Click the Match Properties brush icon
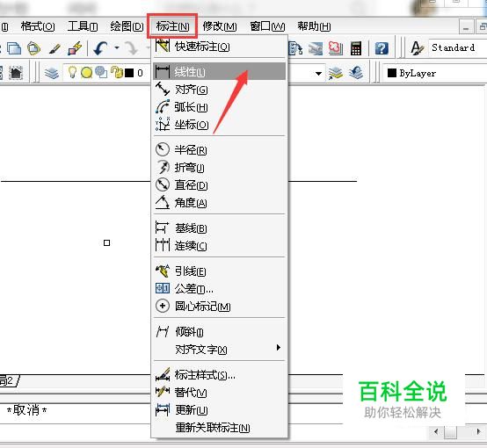Image resolution: width=487 pixels, height=448 pixels. tap(55, 48)
